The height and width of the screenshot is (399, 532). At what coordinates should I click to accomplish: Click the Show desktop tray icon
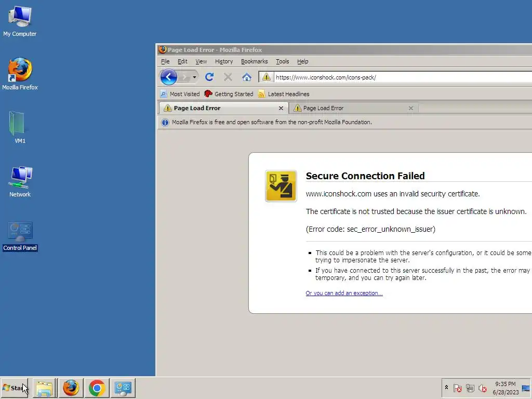pos(526,388)
